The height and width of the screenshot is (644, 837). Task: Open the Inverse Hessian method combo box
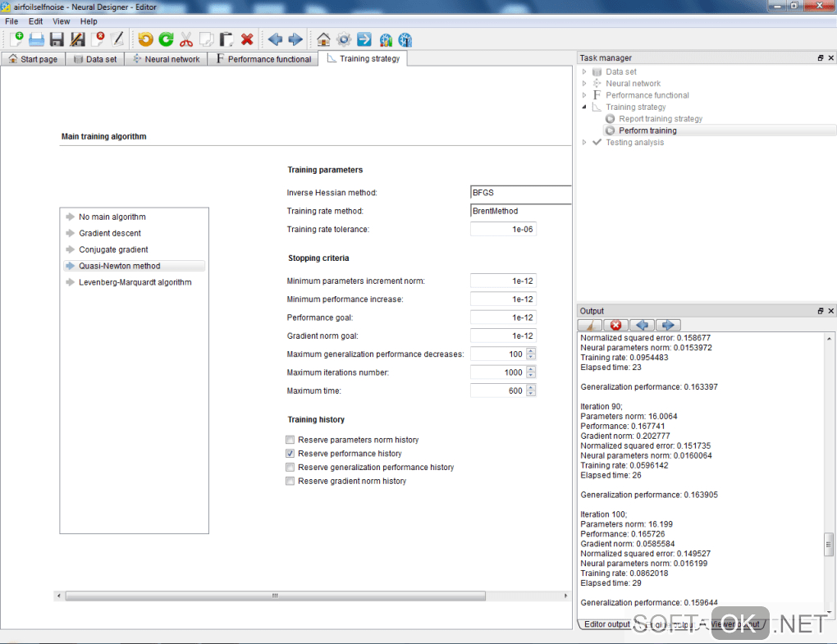520,193
